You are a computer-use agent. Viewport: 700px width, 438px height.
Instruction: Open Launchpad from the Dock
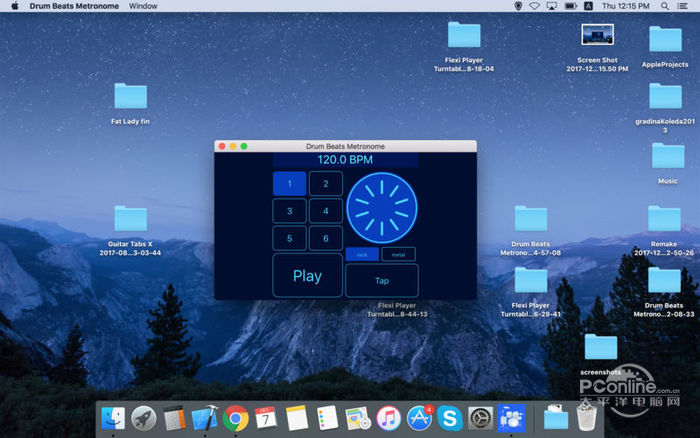click(144, 418)
